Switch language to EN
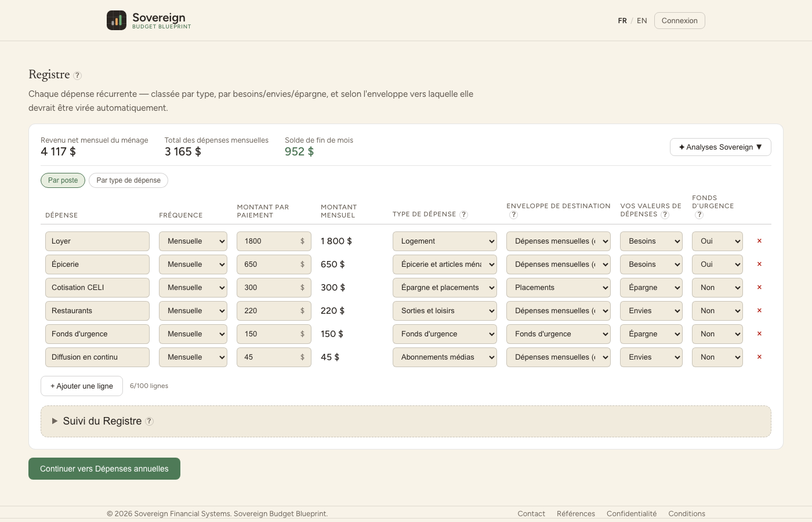 (x=641, y=21)
